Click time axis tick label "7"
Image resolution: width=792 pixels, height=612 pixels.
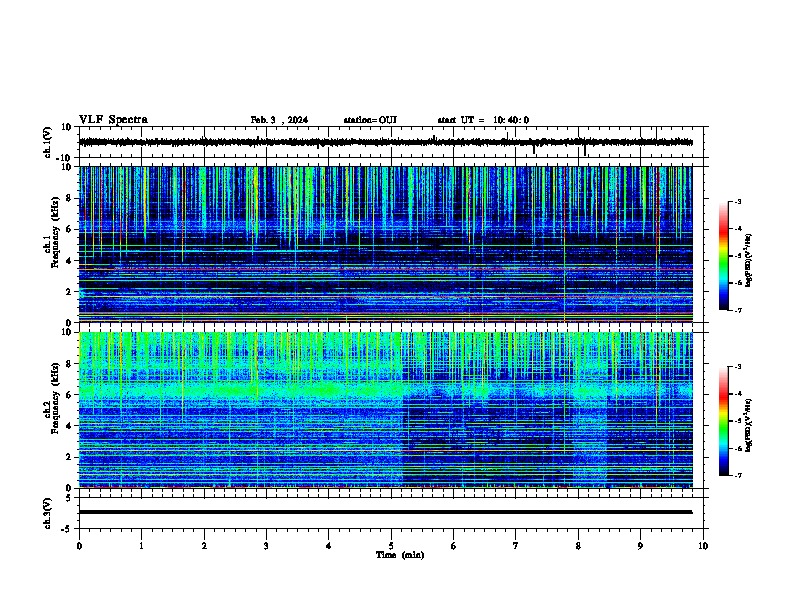(x=516, y=546)
